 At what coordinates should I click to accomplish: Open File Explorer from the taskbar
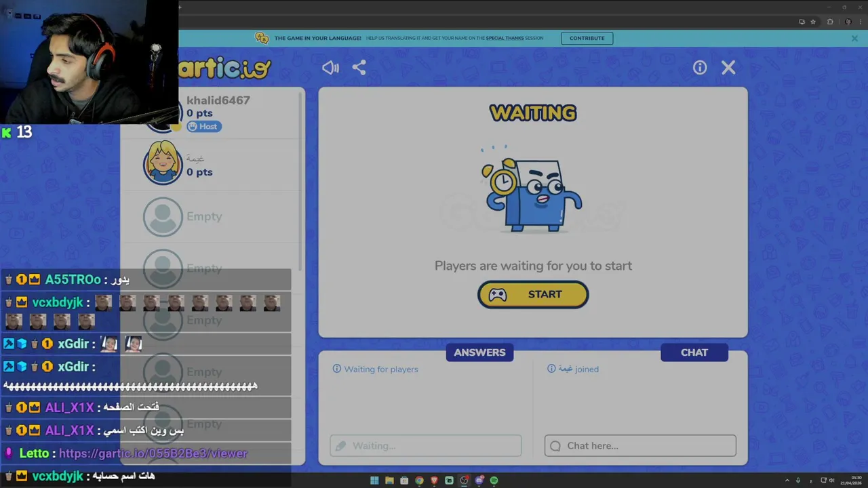tap(389, 481)
